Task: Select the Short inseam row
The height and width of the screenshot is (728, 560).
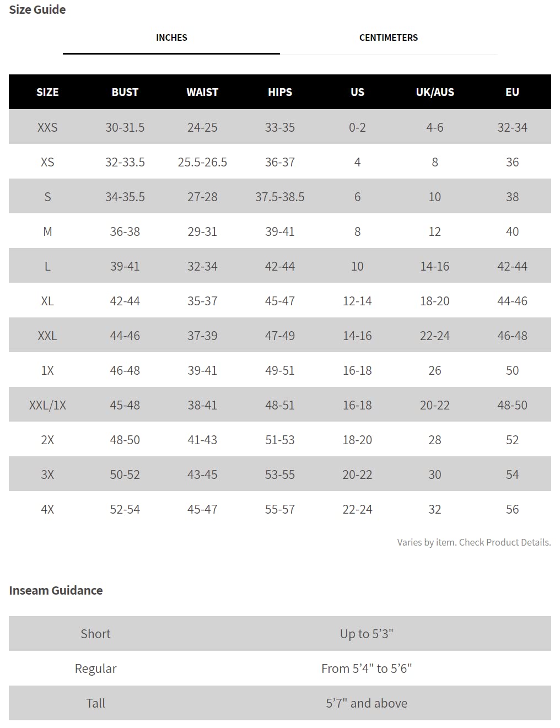Action: click(x=280, y=634)
